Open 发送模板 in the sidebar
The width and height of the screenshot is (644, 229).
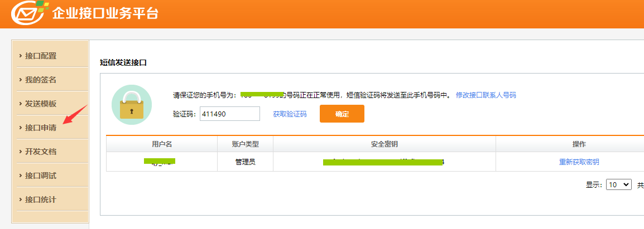pyautogui.click(x=41, y=104)
